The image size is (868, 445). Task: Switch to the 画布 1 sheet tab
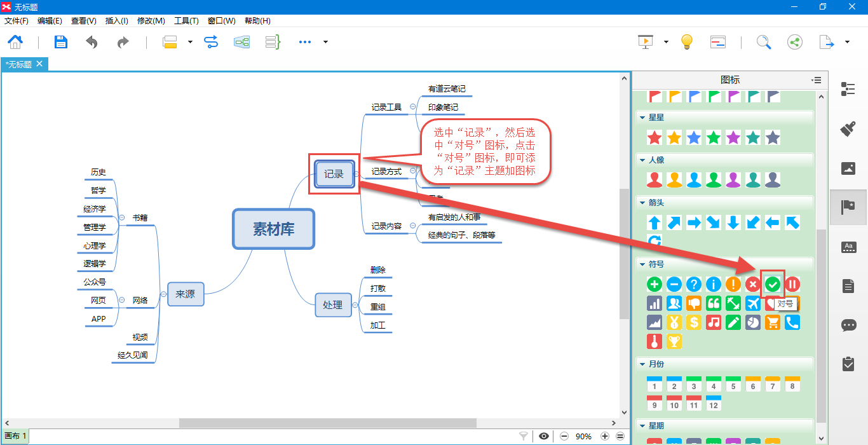point(15,436)
